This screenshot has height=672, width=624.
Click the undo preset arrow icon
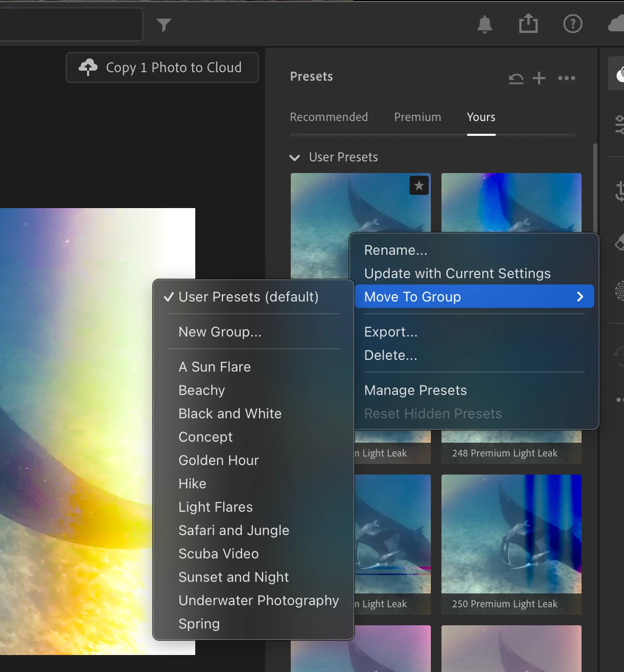click(516, 79)
